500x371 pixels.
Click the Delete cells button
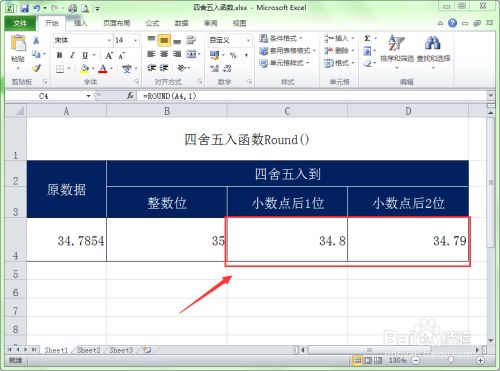(339, 51)
